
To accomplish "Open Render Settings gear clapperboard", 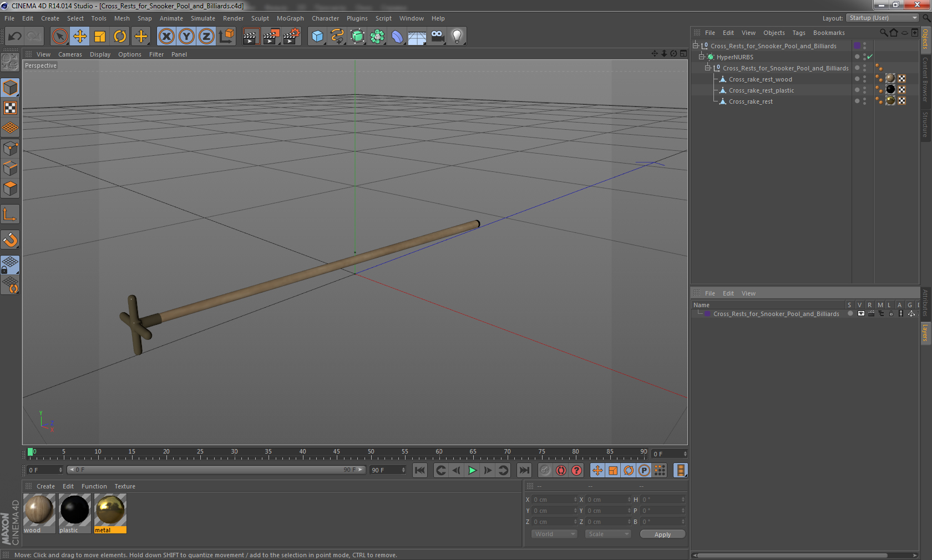I will [292, 37].
